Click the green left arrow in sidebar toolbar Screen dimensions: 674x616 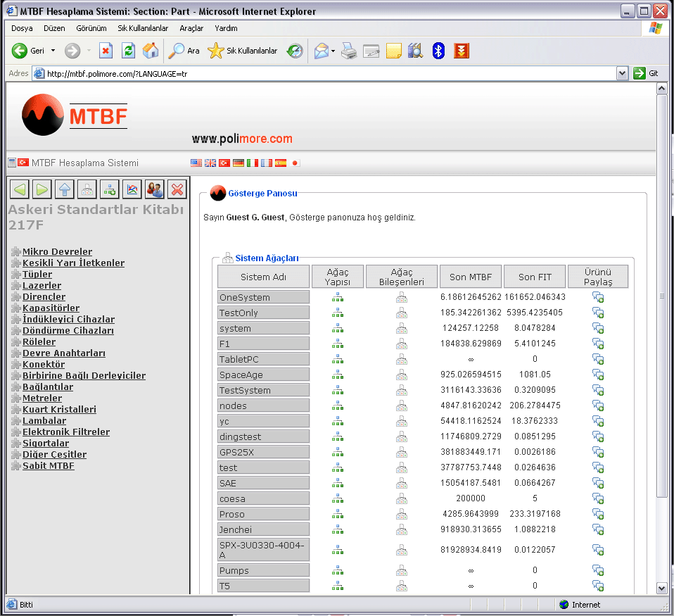tap(20, 189)
